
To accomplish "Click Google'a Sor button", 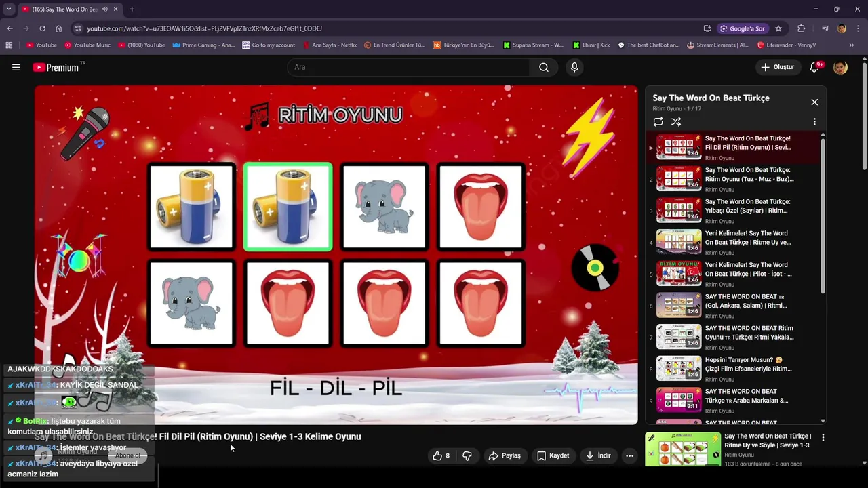I will [x=743, y=28].
